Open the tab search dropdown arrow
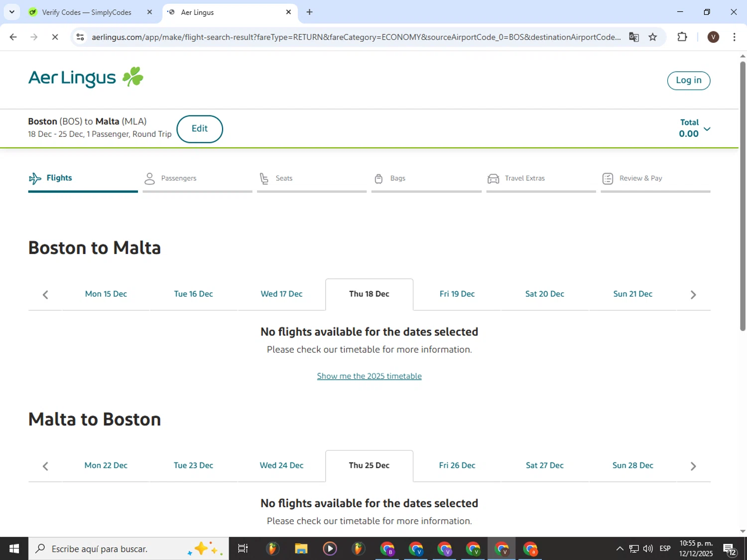Screen dimensions: 747x560 (11, 12)
